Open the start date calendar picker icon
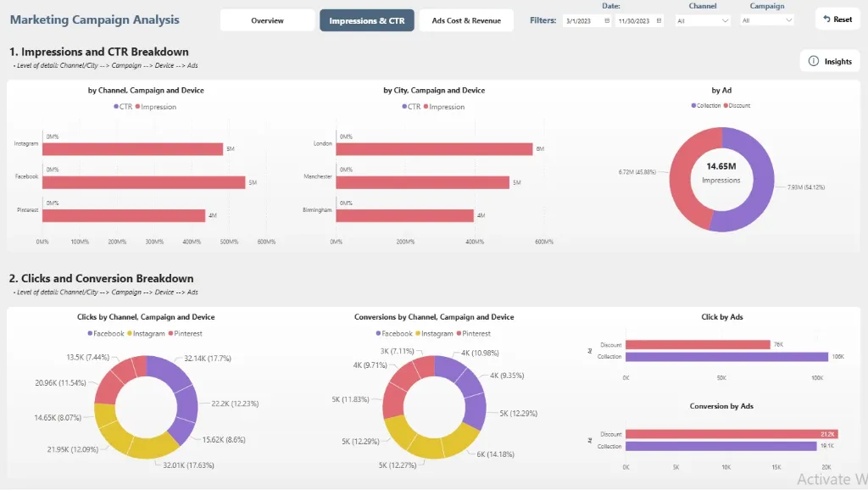This screenshot has height=490, width=868. (607, 20)
